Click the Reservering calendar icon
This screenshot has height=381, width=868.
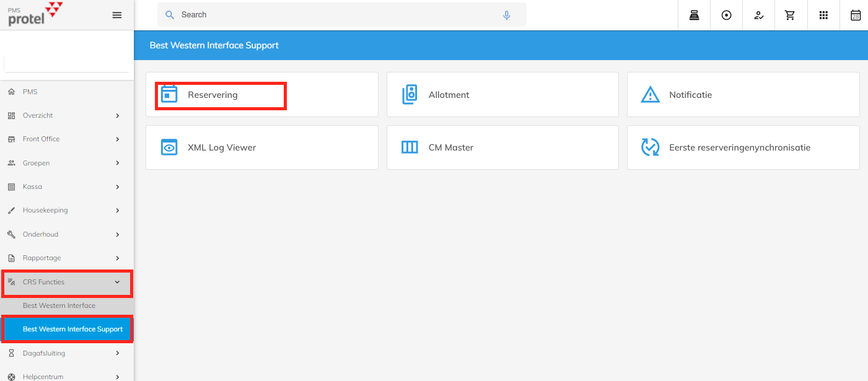pos(169,94)
